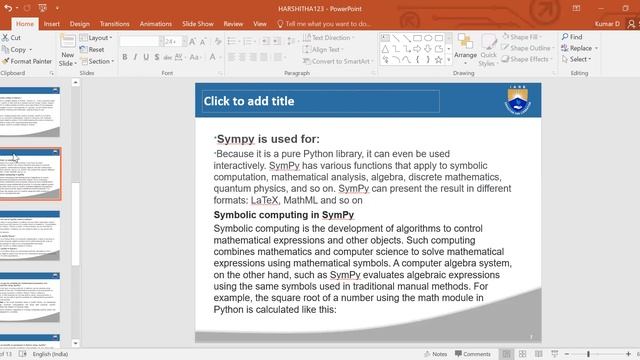Image resolution: width=640 pixels, height=360 pixels.
Task: Click the Find command
Action: click(x=572, y=37)
